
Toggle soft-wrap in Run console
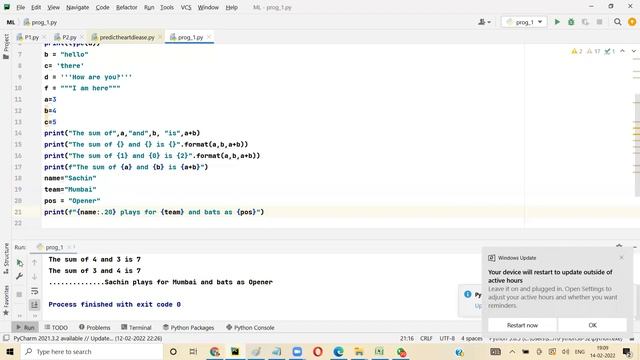(35, 291)
